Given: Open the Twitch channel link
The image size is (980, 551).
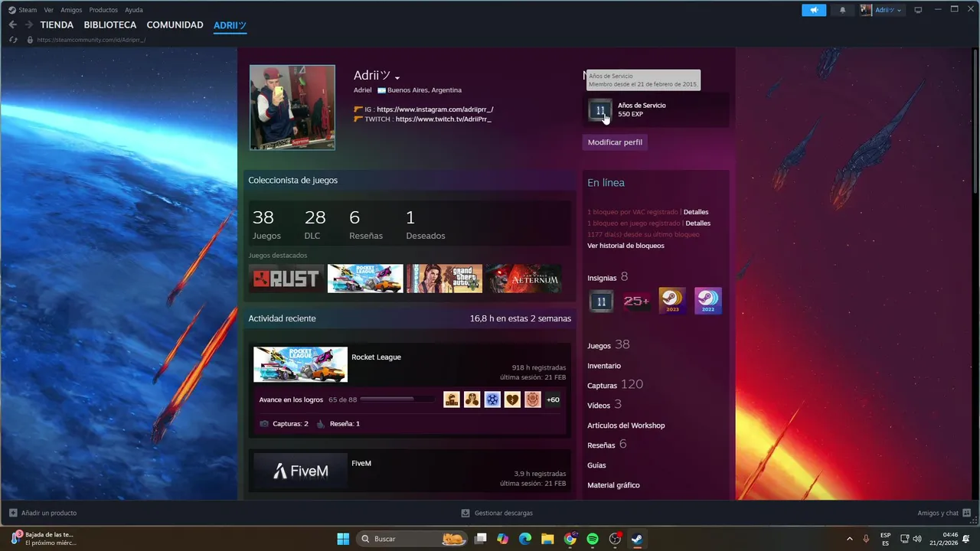Looking at the screenshot, I should click(x=443, y=119).
